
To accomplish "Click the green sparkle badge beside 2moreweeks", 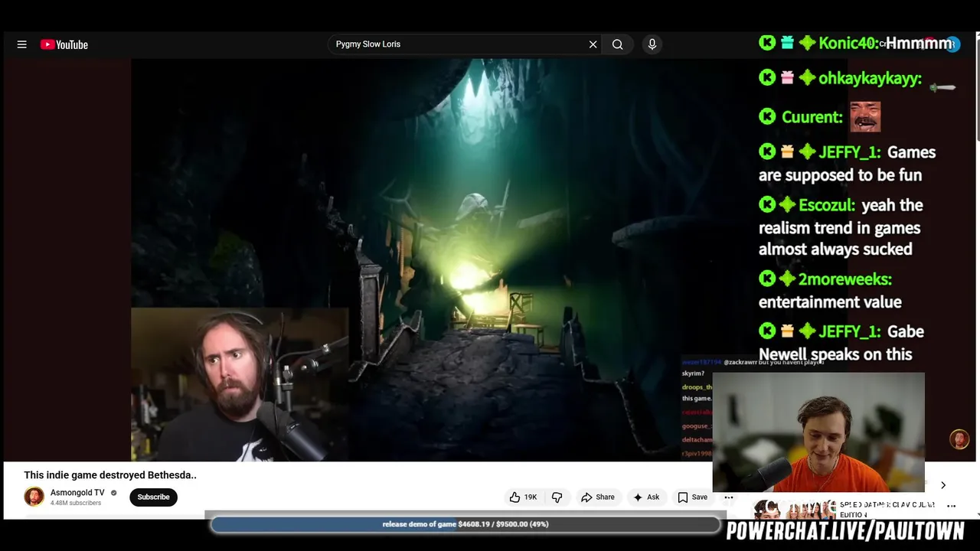I will (787, 279).
